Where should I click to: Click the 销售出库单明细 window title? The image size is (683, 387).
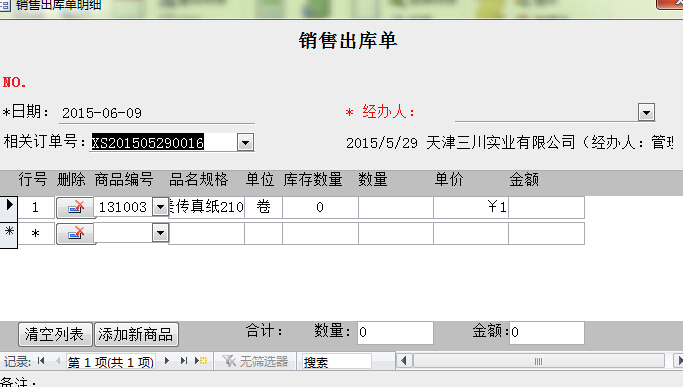(58, 5)
